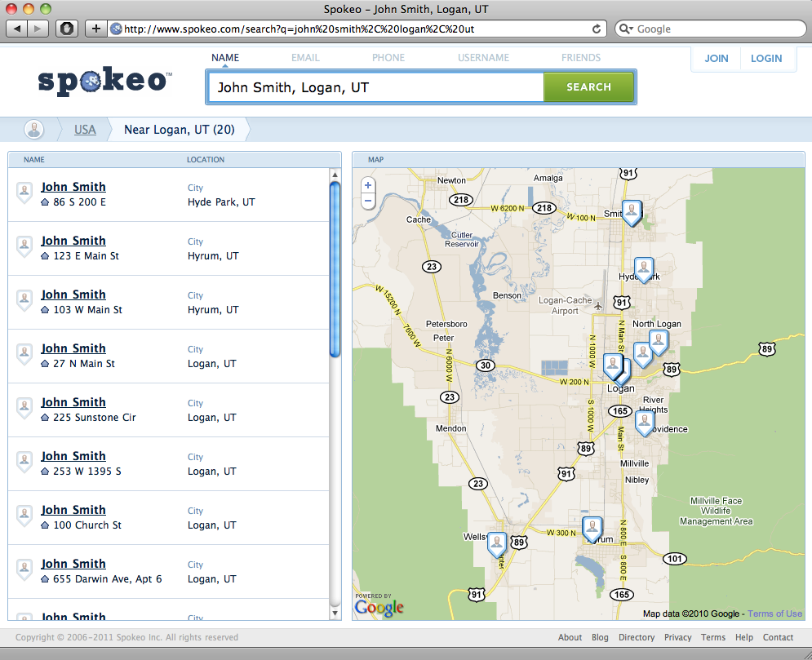Select the map marker at Hyrum
The height and width of the screenshot is (660, 812).
tap(592, 529)
